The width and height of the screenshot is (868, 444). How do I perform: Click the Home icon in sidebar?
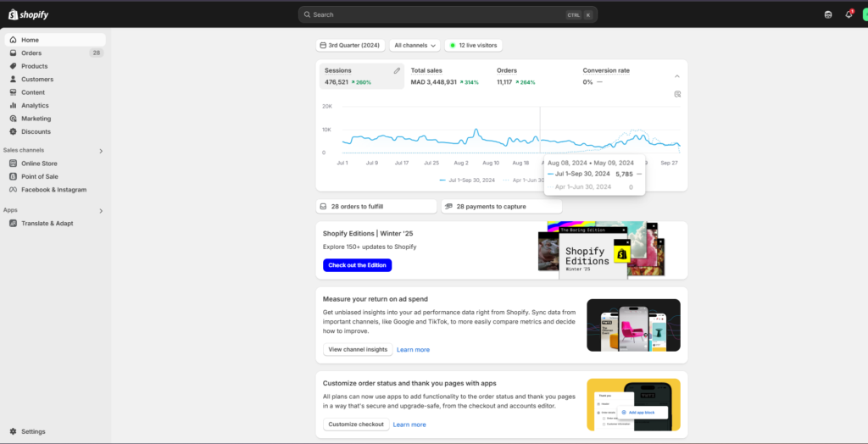(x=14, y=40)
